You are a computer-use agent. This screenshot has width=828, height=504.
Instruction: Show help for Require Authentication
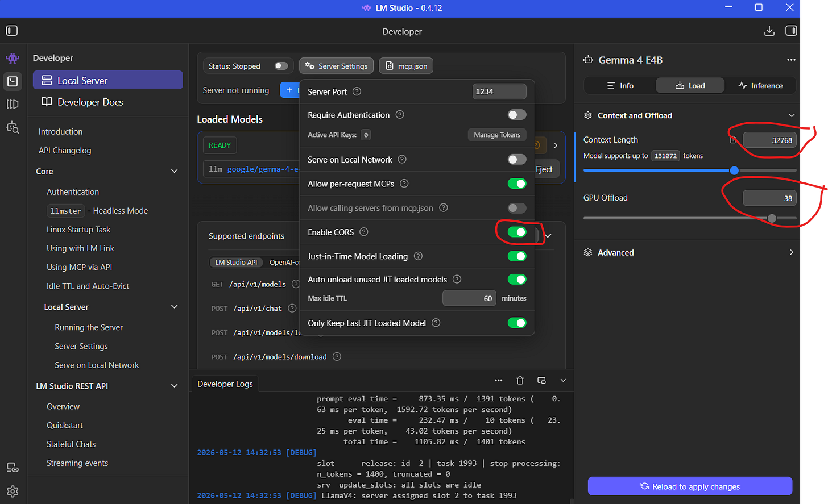point(400,115)
